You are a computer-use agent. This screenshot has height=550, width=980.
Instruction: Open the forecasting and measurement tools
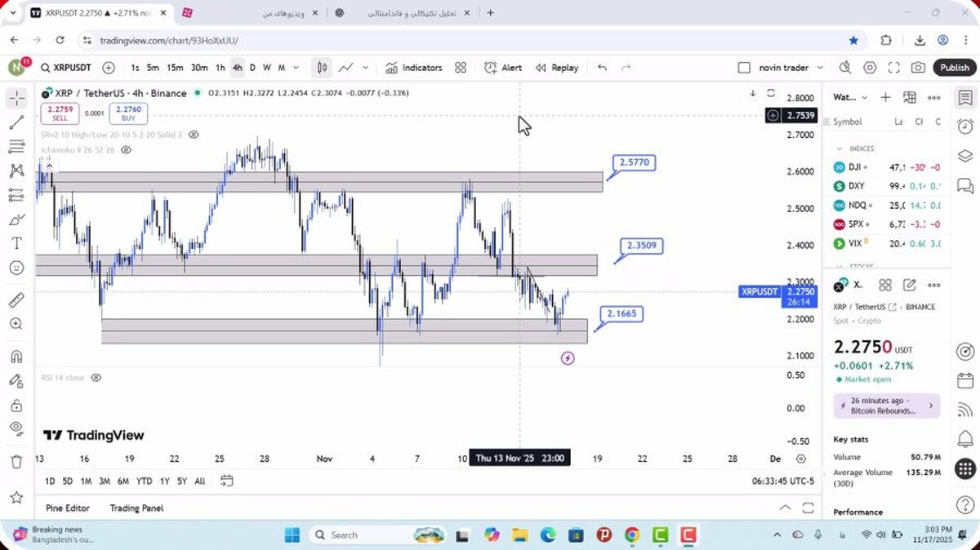pos(16,195)
